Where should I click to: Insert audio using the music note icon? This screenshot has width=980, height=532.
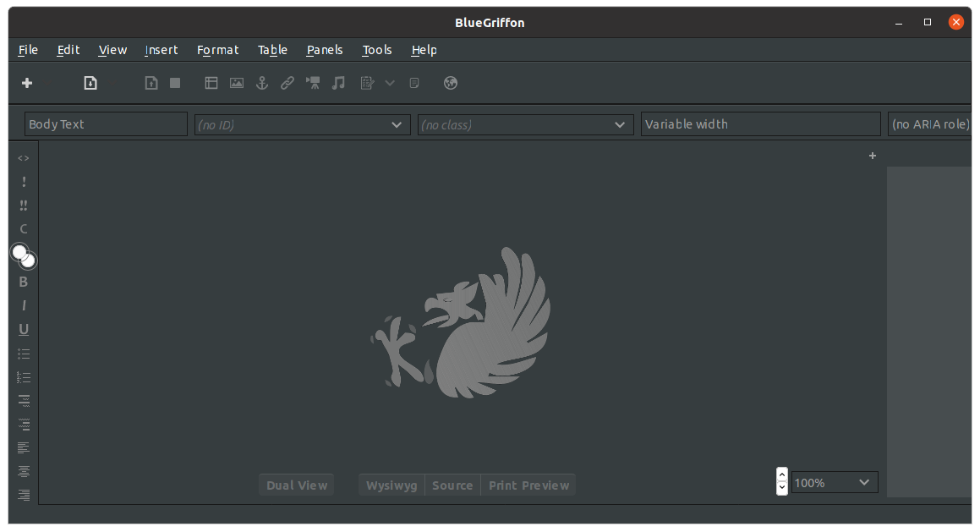(x=339, y=83)
